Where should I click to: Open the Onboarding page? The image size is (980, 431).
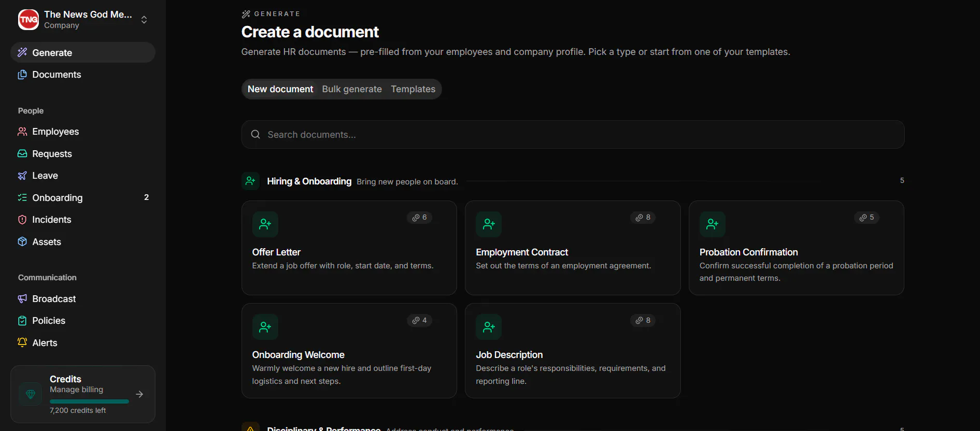tap(83, 198)
